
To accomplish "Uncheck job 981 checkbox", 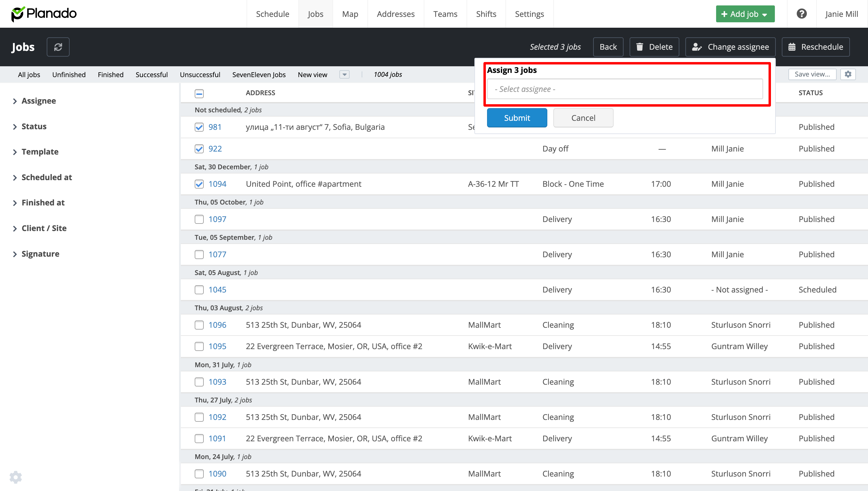I will (x=199, y=127).
